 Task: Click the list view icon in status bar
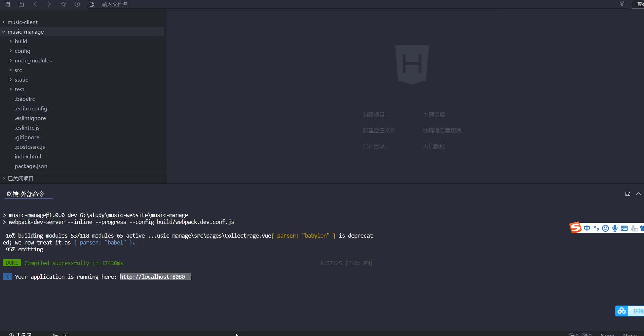pyautogui.click(x=55, y=335)
